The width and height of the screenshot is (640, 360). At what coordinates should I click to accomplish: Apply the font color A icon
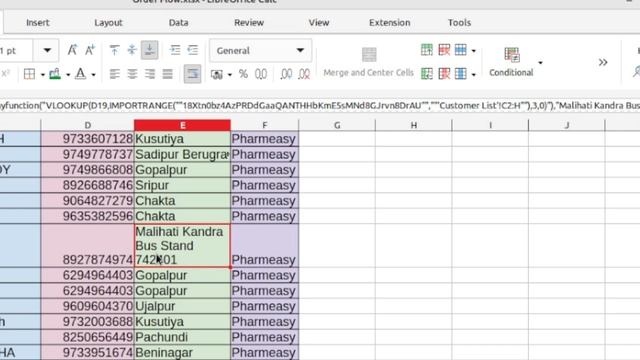click(80, 74)
